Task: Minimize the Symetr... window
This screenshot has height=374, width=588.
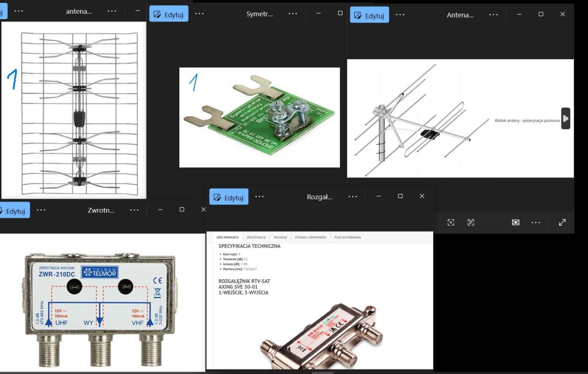Action: click(x=318, y=13)
